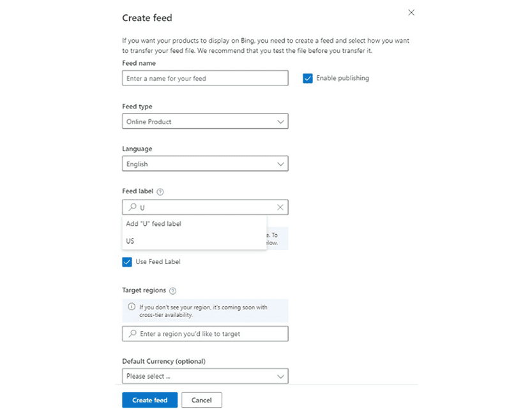Click the search icon in the target region field
Screen dimensions: 532x414
[132, 334]
